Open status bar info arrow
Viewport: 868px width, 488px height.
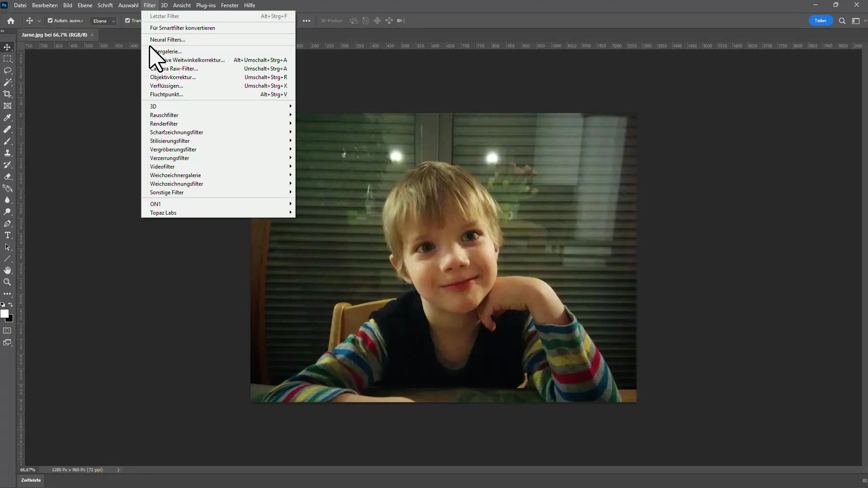pos(118,470)
